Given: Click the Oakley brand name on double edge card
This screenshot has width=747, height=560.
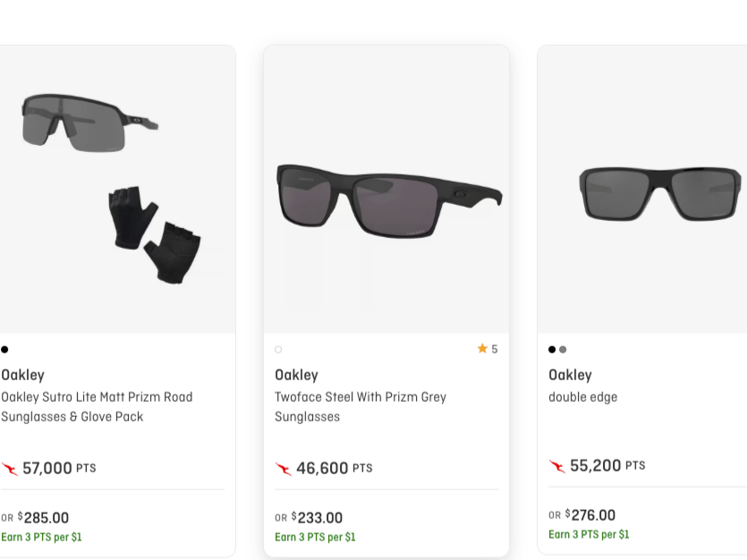Looking at the screenshot, I should click(x=570, y=375).
